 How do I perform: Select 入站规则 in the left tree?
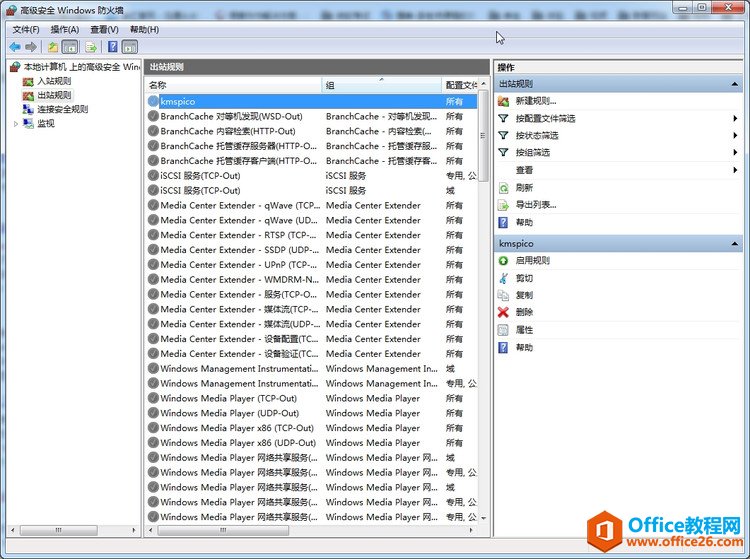pyautogui.click(x=54, y=81)
